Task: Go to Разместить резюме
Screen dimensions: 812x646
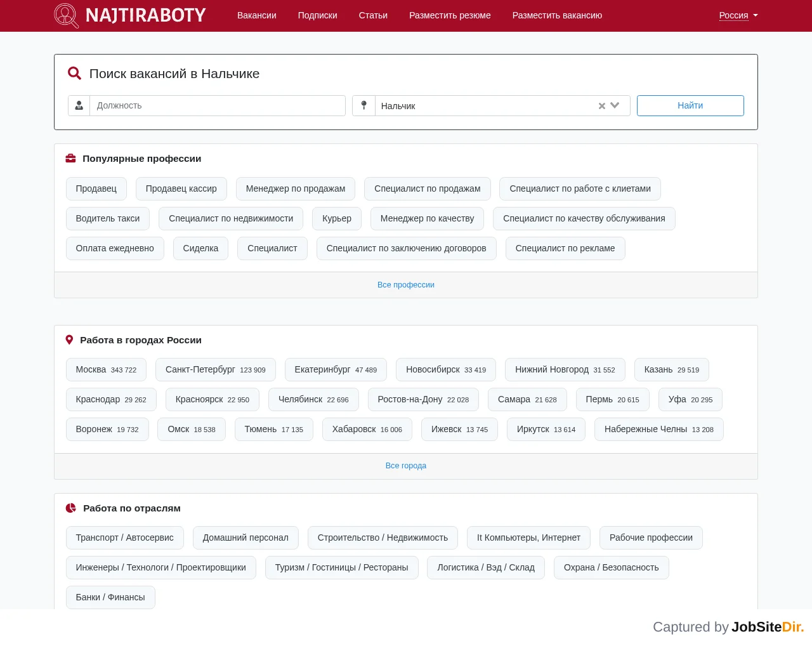Action: tap(450, 15)
